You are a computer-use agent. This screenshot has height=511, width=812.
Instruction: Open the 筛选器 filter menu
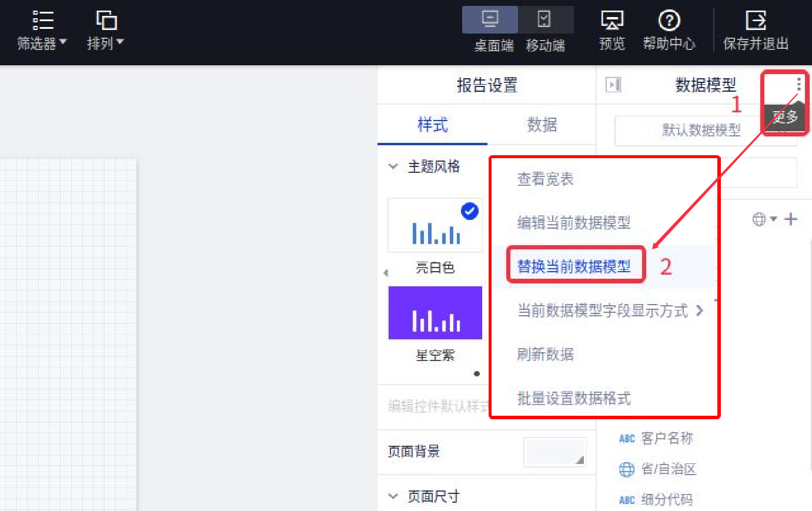pos(41,31)
